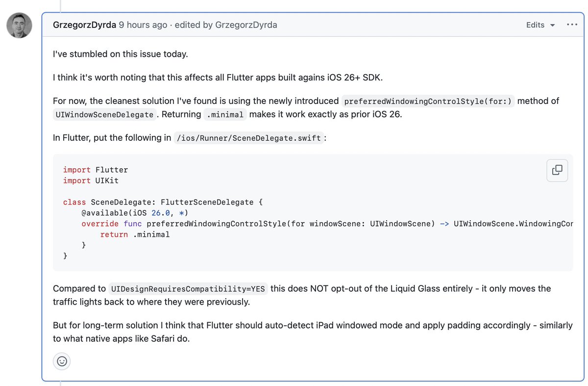The height and width of the screenshot is (386, 588).
Task: Expand the Edits history dropdown
Action: coord(541,25)
